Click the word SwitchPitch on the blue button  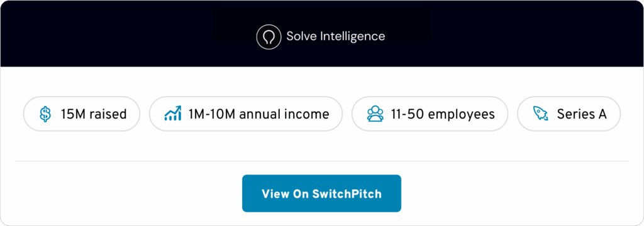[x=347, y=193]
